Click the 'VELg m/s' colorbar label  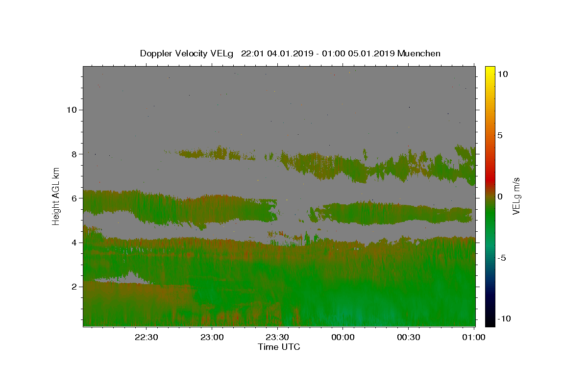[x=516, y=196]
